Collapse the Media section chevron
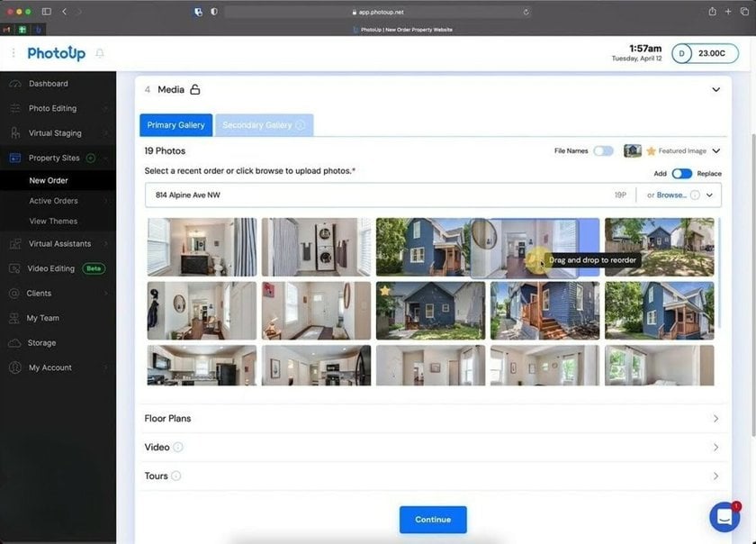The height and width of the screenshot is (544, 756). [715, 89]
